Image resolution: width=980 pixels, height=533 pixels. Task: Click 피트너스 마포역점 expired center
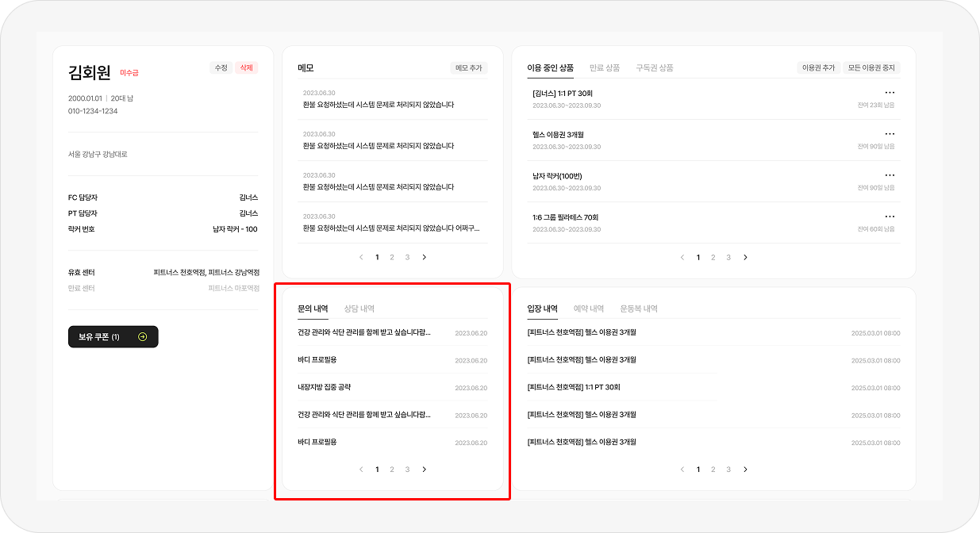tap(233, 288)
